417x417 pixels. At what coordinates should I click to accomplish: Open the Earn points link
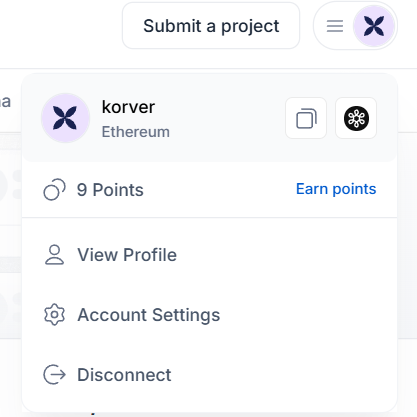[x=336, y=189]
